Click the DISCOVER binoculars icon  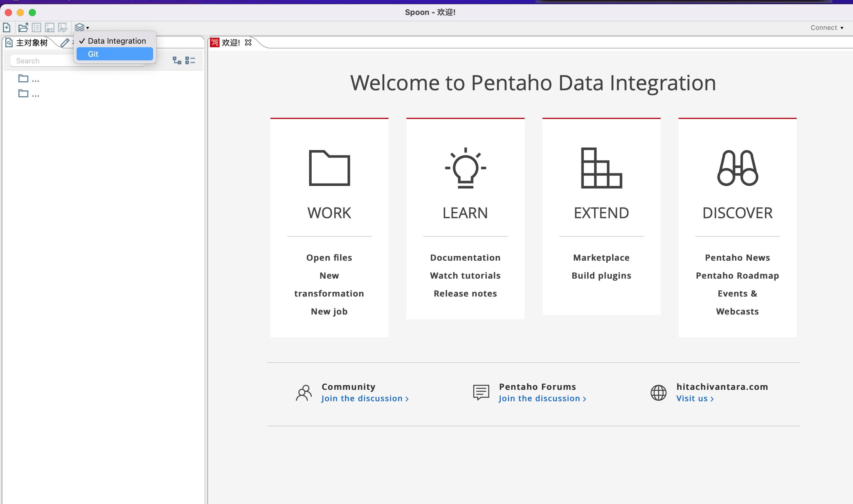[x=738, y=168]
